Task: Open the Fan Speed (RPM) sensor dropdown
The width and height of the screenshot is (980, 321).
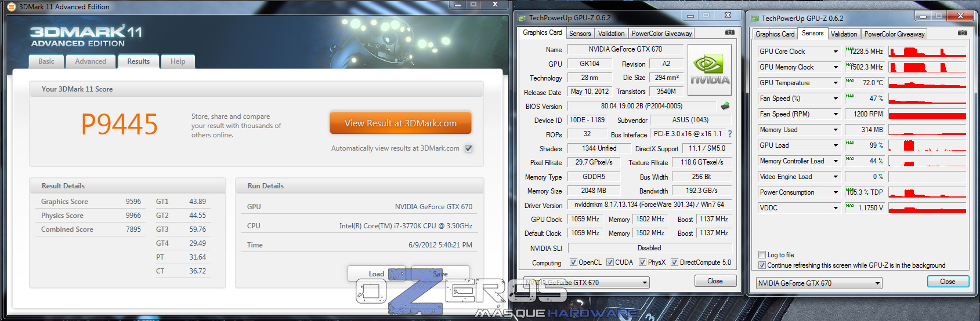Action: (836, 114)
